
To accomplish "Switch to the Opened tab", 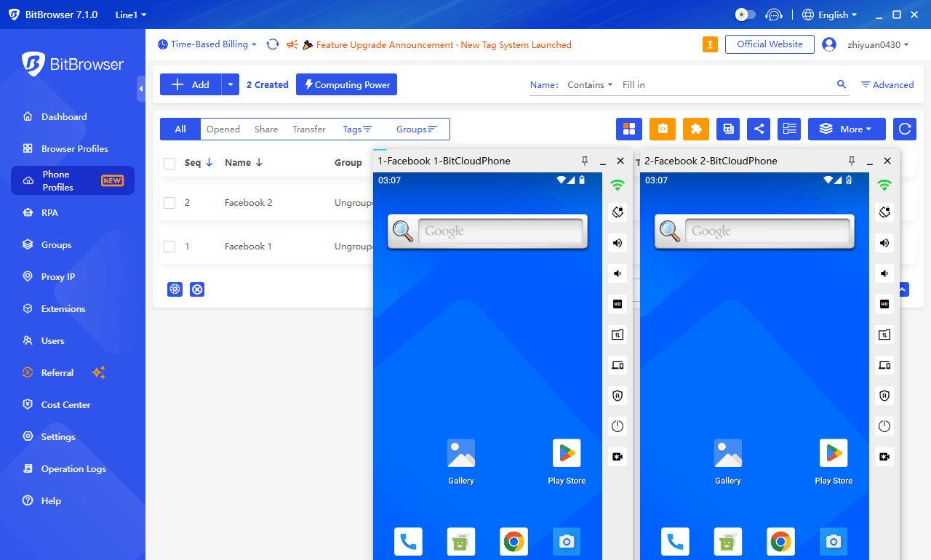I will 223,129.
